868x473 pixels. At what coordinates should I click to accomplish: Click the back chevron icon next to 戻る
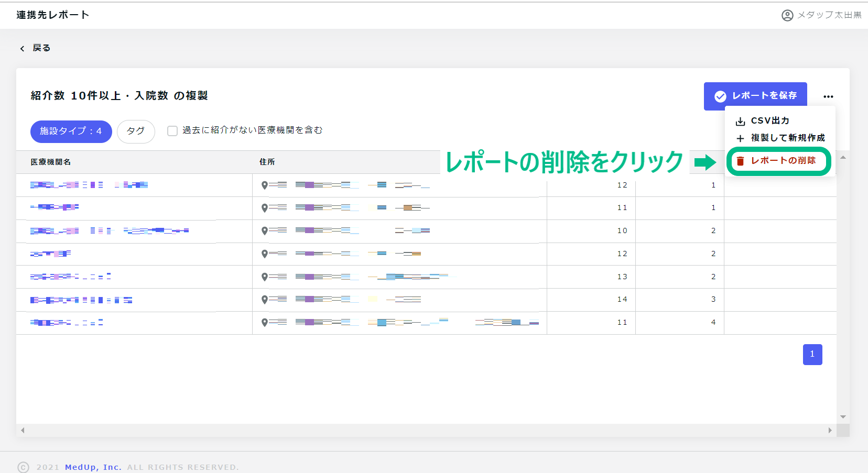(x=22, y=48)
